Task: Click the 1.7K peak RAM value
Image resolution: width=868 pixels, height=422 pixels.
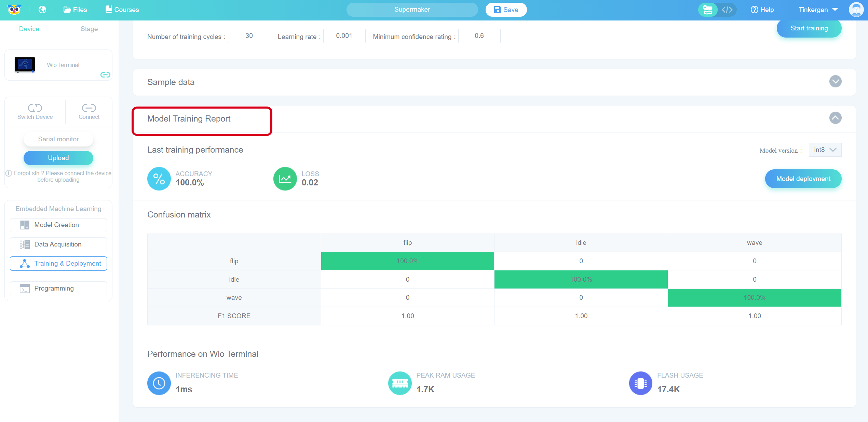Action: 425,390
